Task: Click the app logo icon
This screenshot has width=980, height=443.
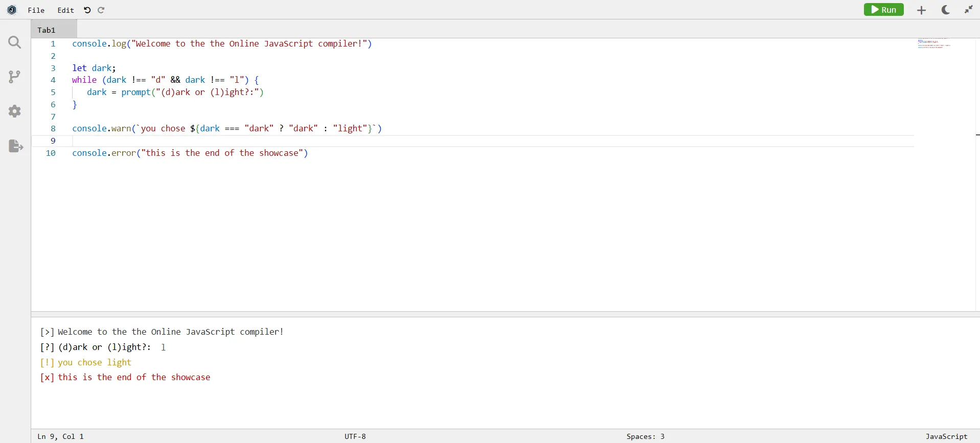Action: click(12, 10)
